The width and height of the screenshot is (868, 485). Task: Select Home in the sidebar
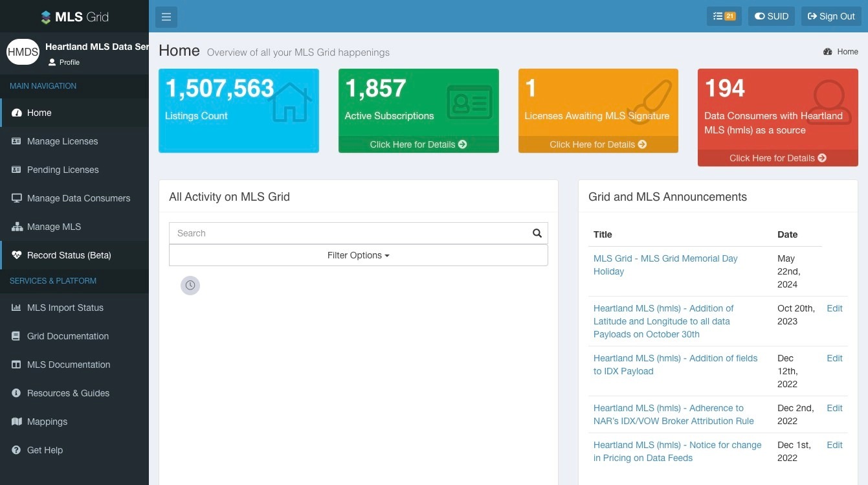(74, 113)
